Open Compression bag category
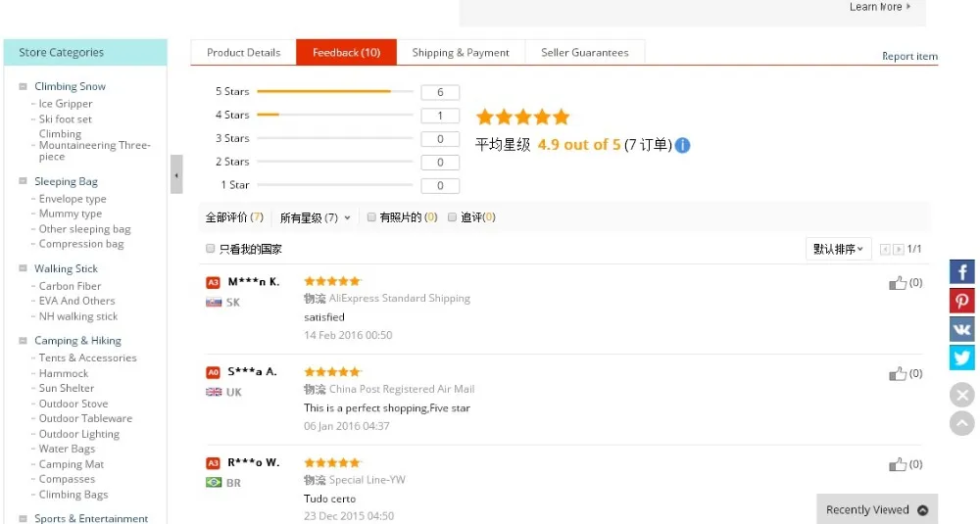Image resolution: width=980 pixels, height=524 pixels. (81, 244)
